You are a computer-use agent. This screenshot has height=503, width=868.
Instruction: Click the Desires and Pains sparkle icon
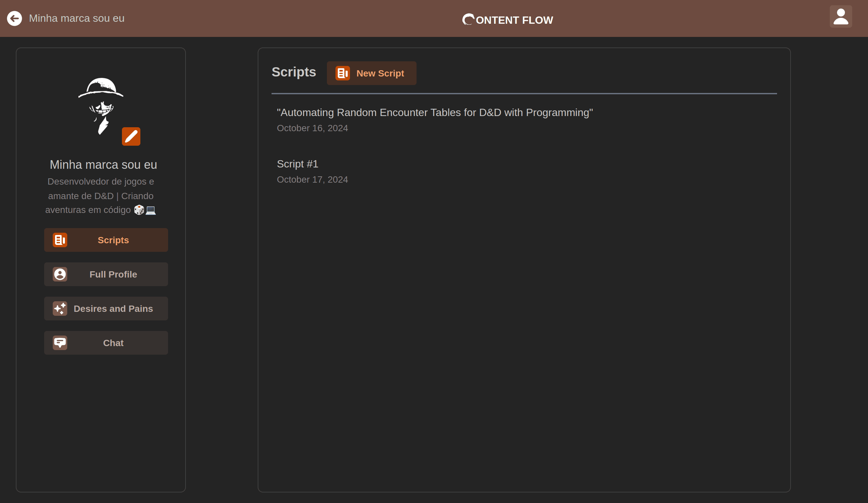click(x=60, y=308)
